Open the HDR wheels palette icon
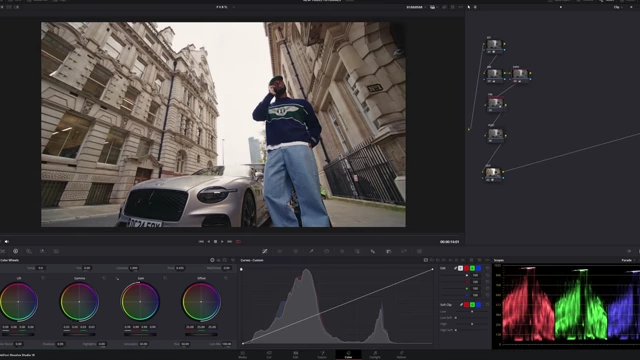This screenshot has width=640, height=360. [29, 251]
